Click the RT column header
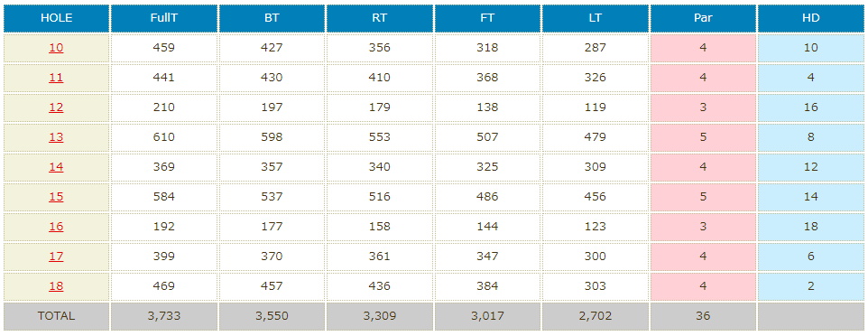Image resolution: width=868 pixels, height=336 pixels. (379, 18)
